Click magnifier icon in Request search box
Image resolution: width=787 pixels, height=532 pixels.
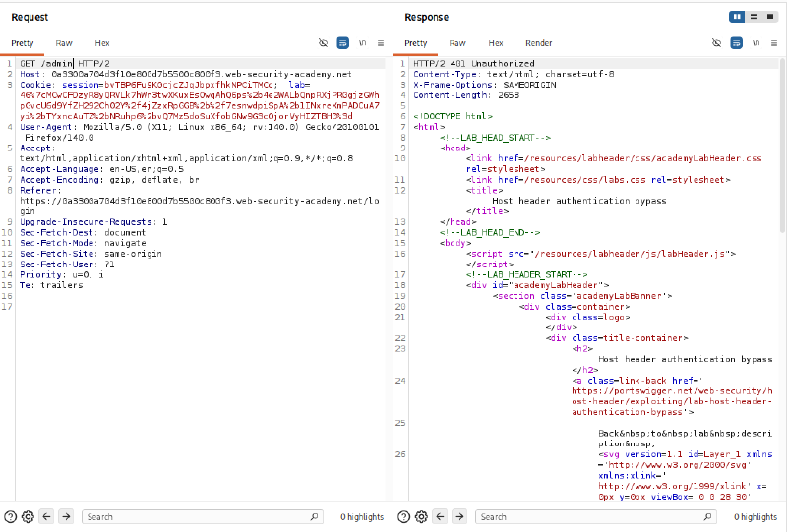click(314, 516)
